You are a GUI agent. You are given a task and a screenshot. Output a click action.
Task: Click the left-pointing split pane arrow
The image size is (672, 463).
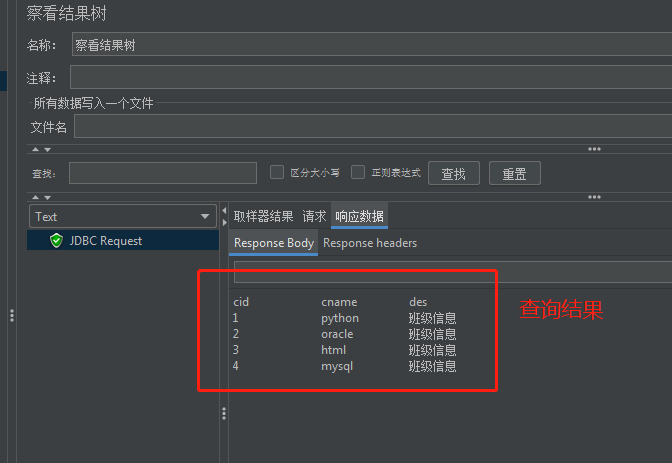(224, 210)
